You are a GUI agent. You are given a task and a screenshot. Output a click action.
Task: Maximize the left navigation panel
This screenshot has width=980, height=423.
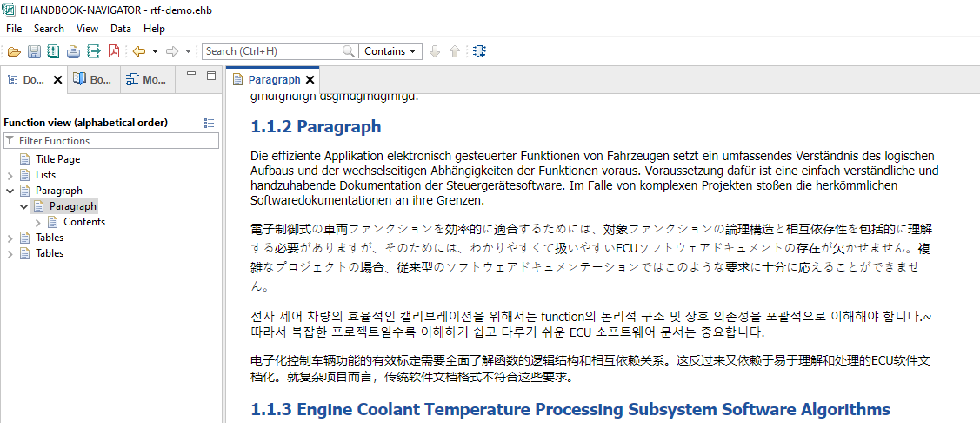click(210, 77)
